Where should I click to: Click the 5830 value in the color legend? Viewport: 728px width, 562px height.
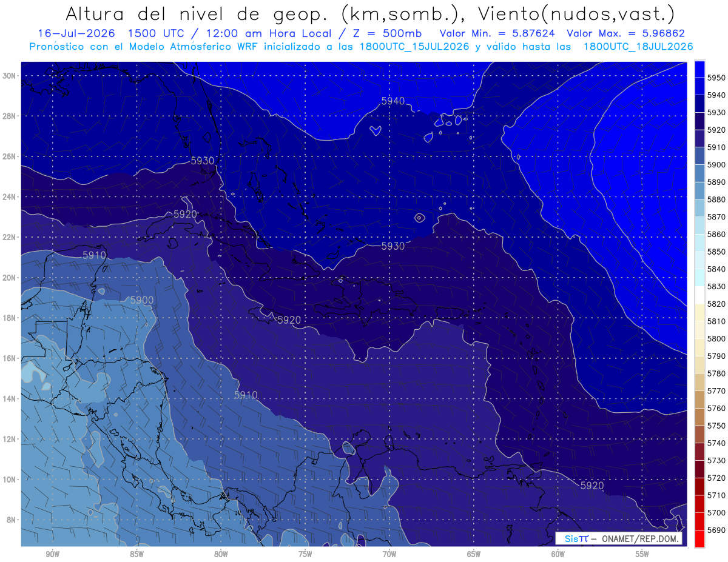(x=716, y=286)
